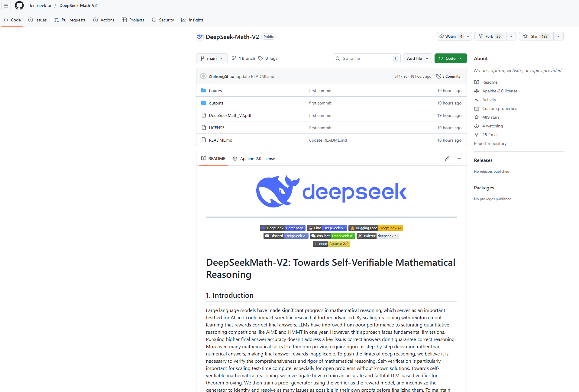
Task: Open ZhihongShao's profile link
Action: click(221, 76)
